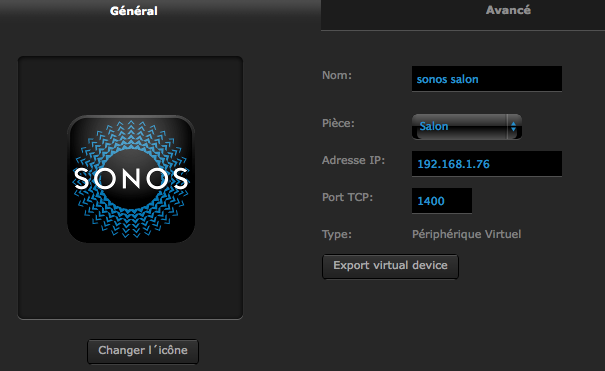The width and height of the screenshot is (605, 371).
Task: Click the Pièce: label
Action: pos(338,123)
